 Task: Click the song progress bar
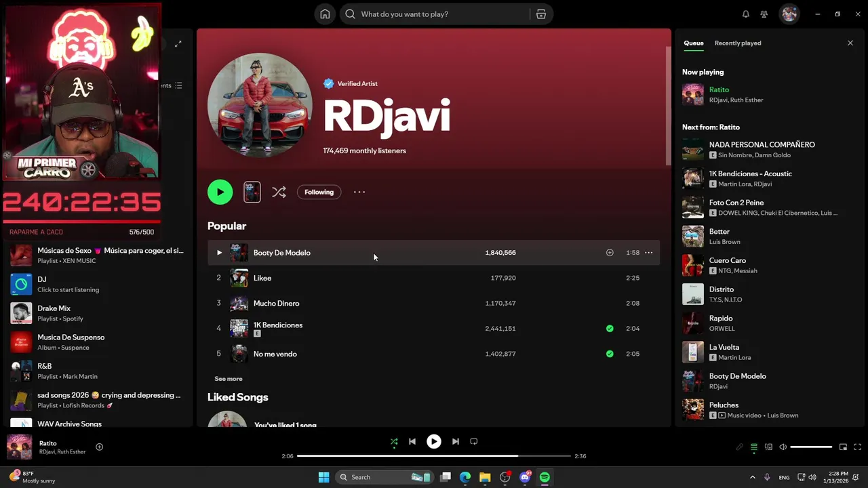tap(434, 456)
